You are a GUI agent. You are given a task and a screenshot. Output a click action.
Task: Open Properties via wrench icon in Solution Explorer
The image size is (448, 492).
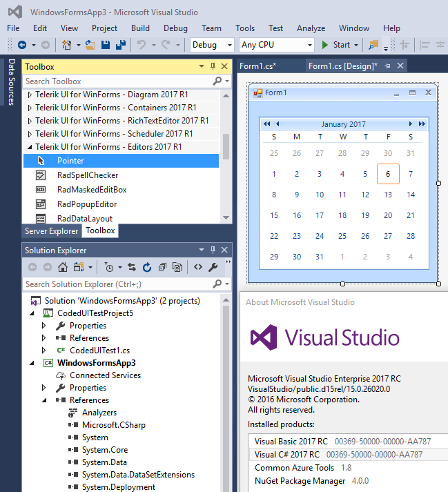tap(213, 267)
